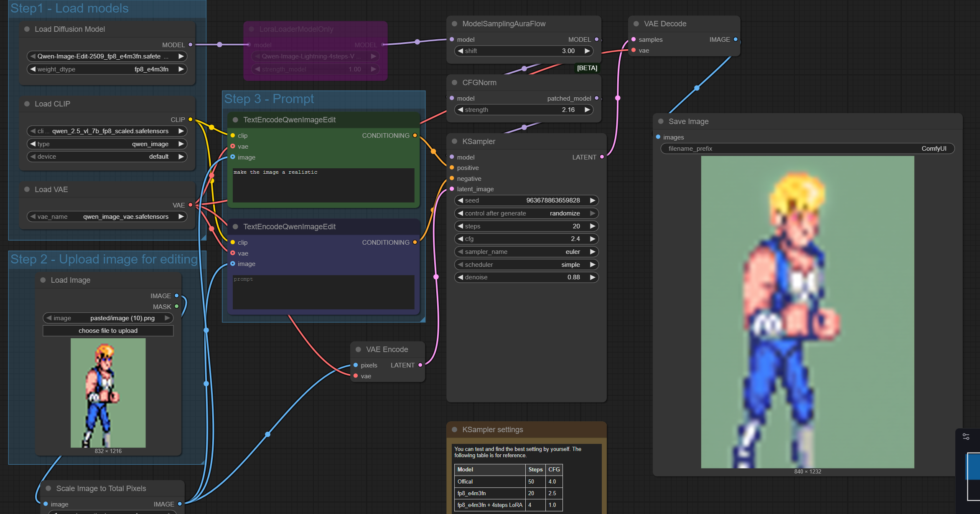The height and width of the screenshot is (514, 980).
Task: Click the VAE Encode pixels input socket
Action: coord(356,365)
